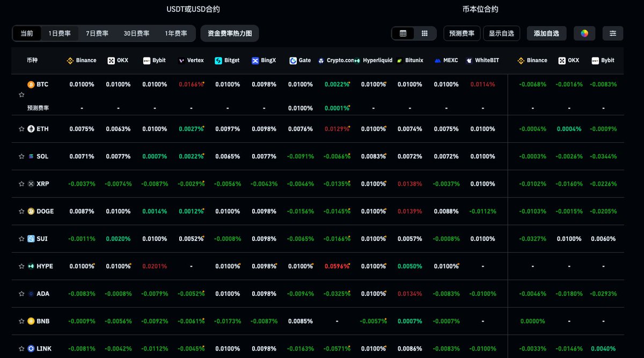Favorite LINK with its star
Image resolution: width=644 pixels, height=358 pixels.
tap(21, 348)
